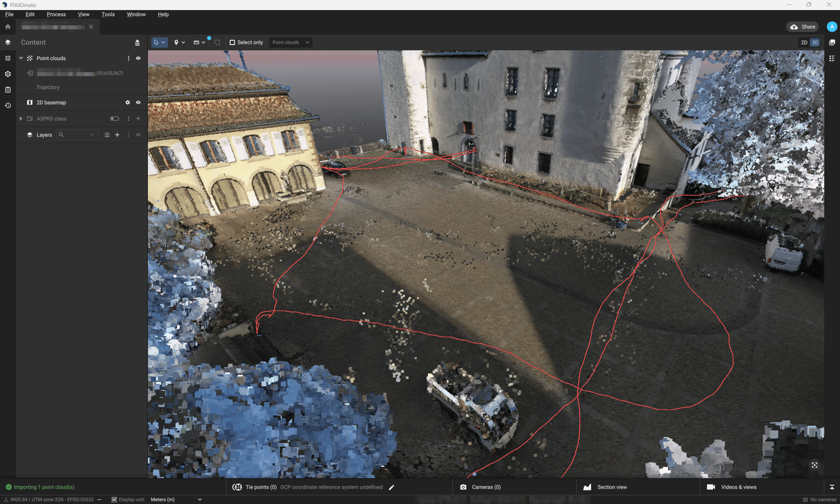Open the Quality report panel icon
This screenshot has height=504, width=840.
[8, 90]
